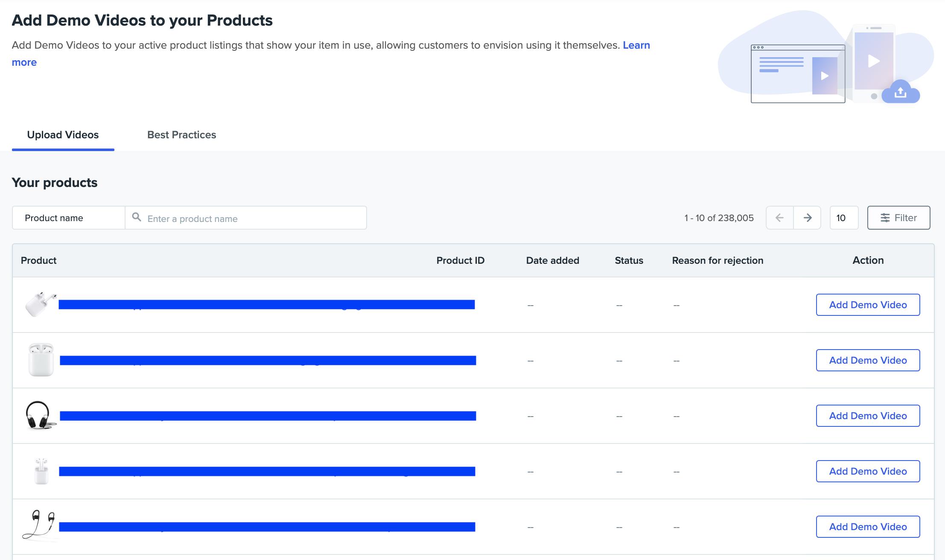Add Demo Video for first product row
This screenshot has width=945, height=560.
tap(868, 305)
